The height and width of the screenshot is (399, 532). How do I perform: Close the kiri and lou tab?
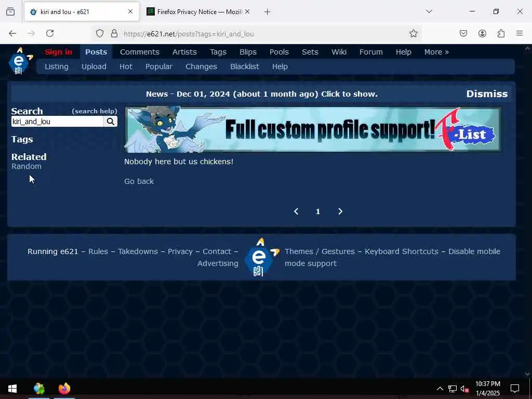pyautogui.click(x=130, y=11)
